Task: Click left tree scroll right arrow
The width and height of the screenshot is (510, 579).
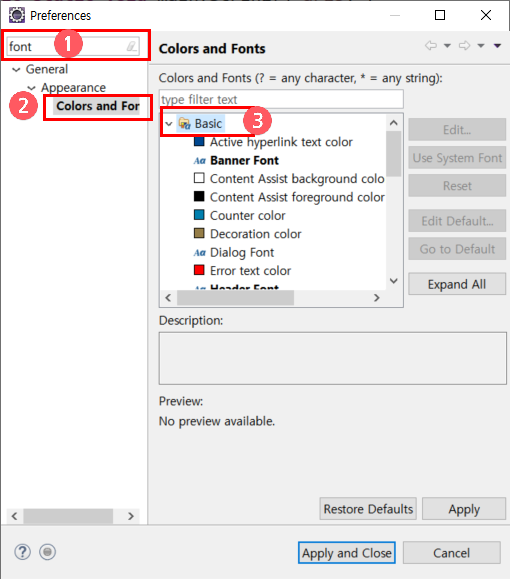Action: point(131,516)
